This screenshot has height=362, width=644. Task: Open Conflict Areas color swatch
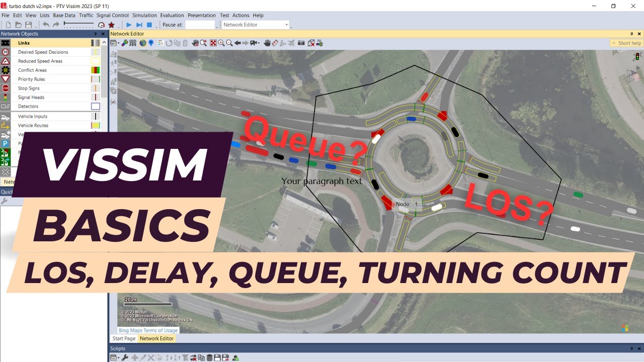pos(95,70)
